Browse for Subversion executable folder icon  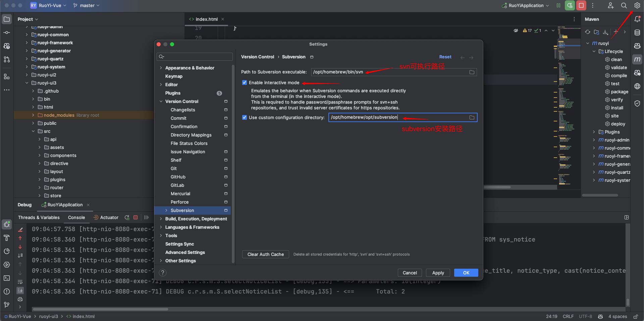coord(472,72)
